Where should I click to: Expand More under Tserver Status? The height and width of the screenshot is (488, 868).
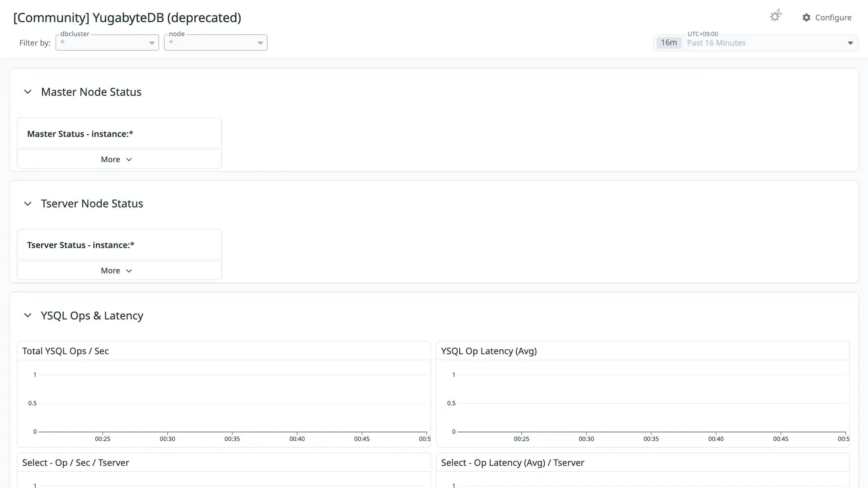click(x=117, y=271)
